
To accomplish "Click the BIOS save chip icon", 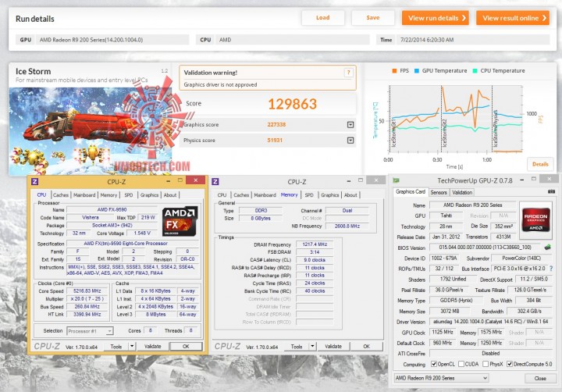I will pos(547,247).
